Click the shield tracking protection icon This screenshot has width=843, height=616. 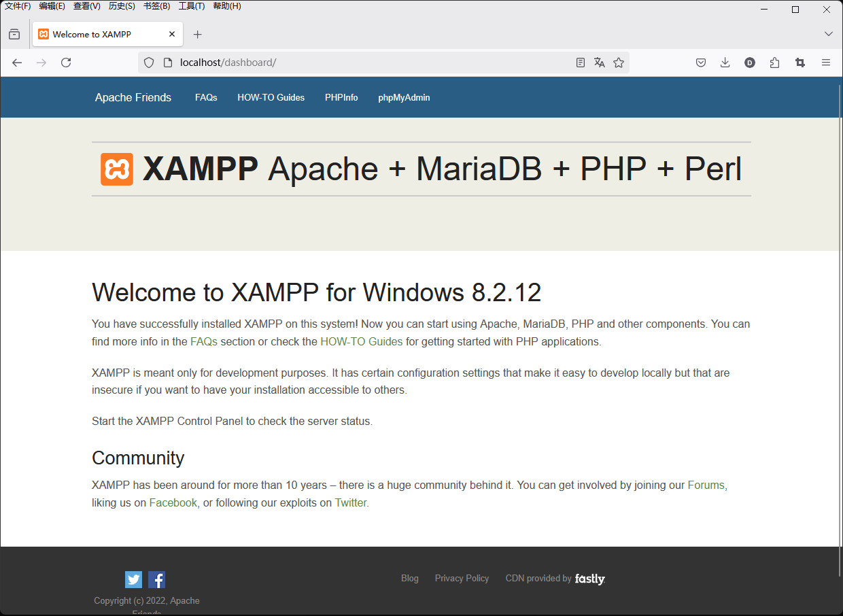click(148, 62)
